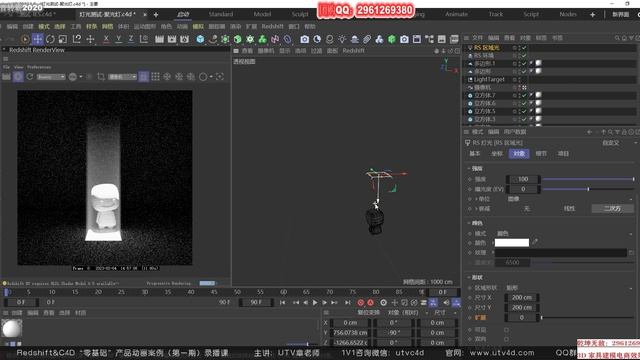Viewport: 640px width, 360px height.
Task: Click color picker eyedropper icon
Action: [x=535, y=242]
